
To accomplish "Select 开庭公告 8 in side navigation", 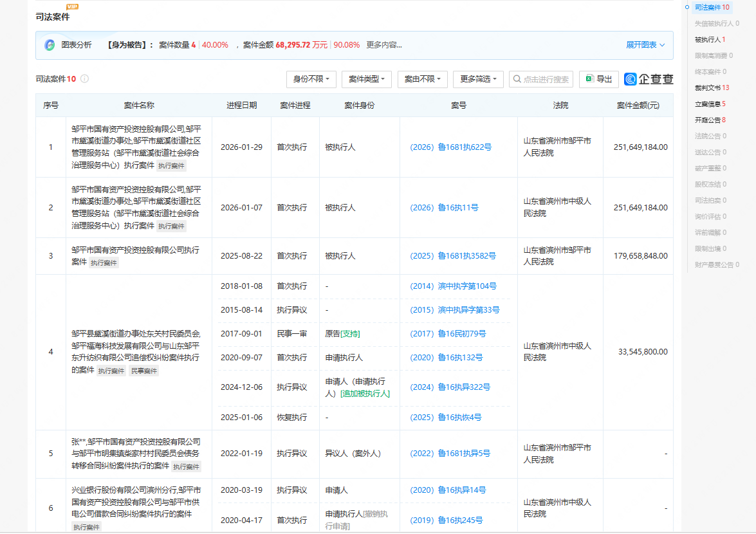I will coord(710,120).
